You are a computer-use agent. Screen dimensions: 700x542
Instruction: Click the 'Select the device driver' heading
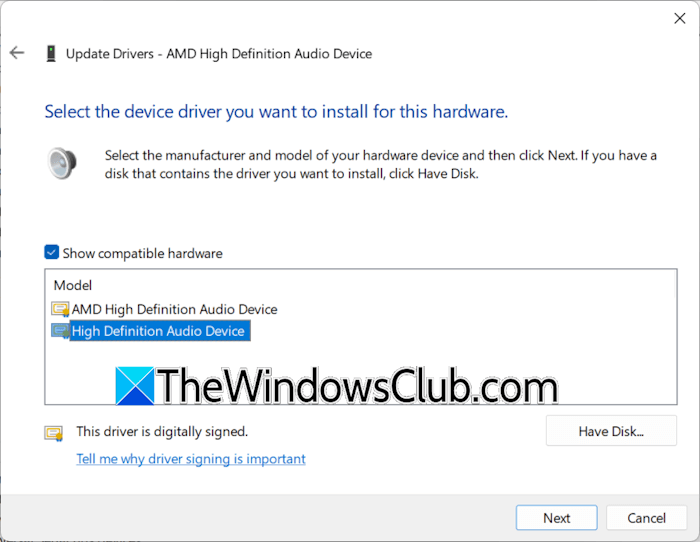click(276, 112)
